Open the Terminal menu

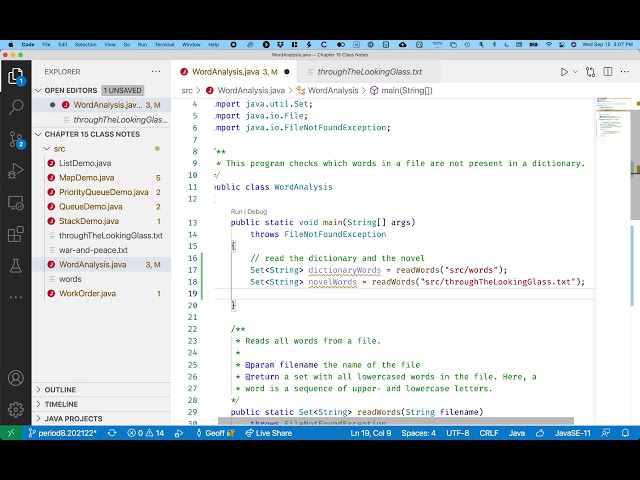[164, 44]
